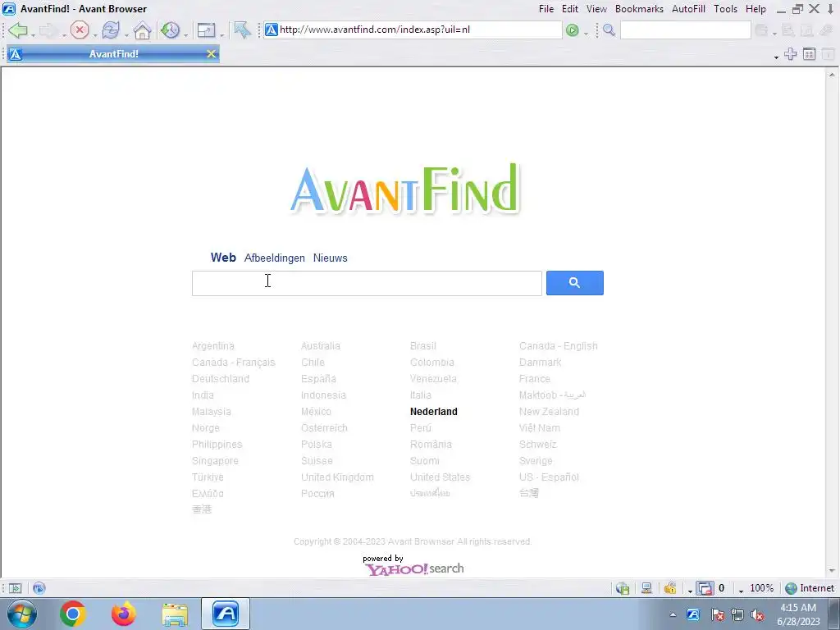The width and height of the screenshot is (840, 630).
Task: Open the View menu
Action: point(596,9)
